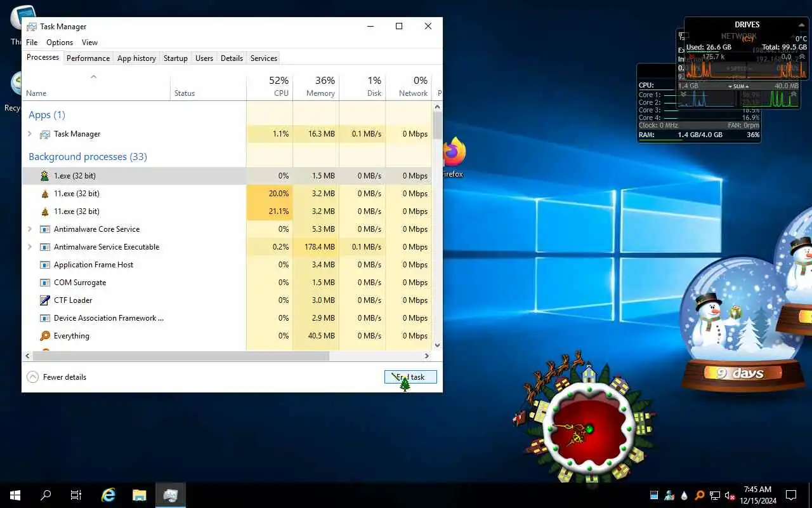Image resolution: width=812 pixels, height=508 pixels.
Task: Expand the Task Manager app row
Action: pos(30,134)
